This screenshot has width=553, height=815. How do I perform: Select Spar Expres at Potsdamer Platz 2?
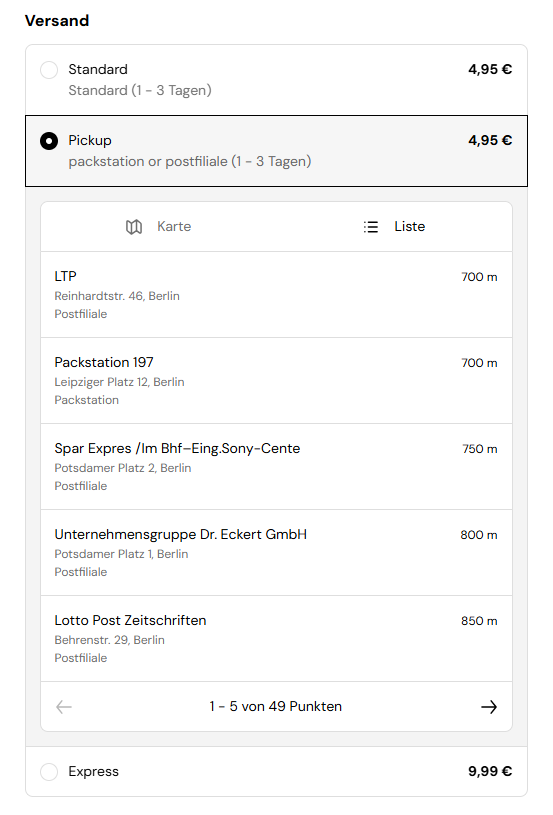click(x=276, y=467)
